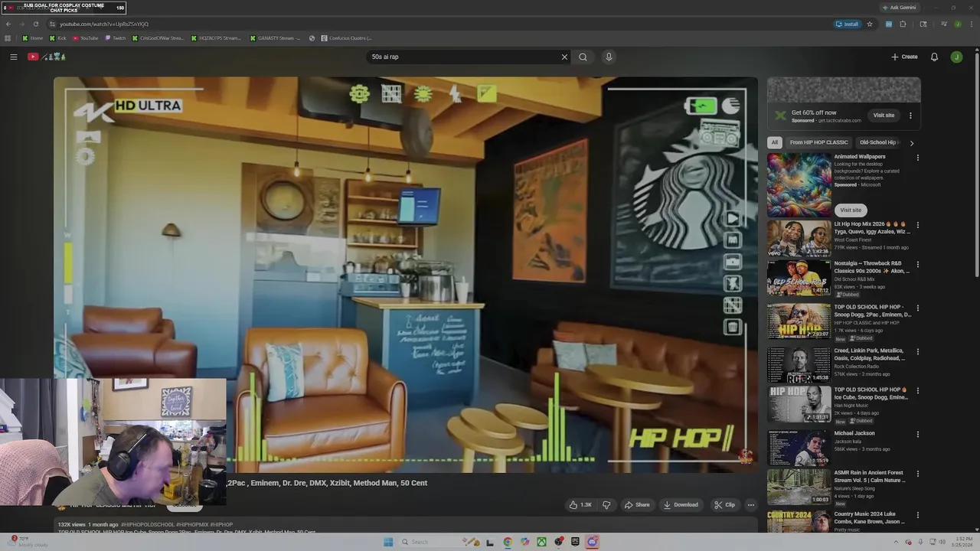This screenshot has height=551, width=980.
Task: Open options for Michael Jackson video
Action: pyautogui.click(x=917, y=434)
